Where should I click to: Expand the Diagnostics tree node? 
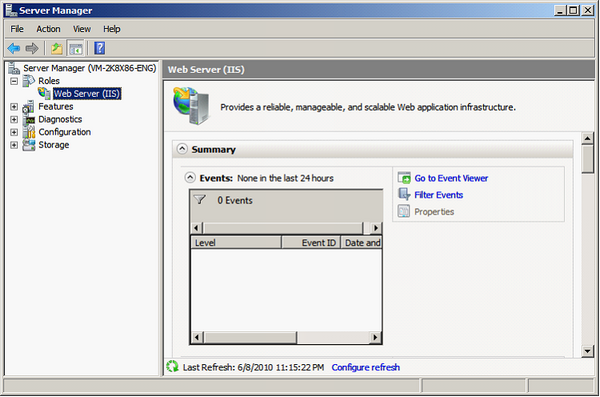14,119
